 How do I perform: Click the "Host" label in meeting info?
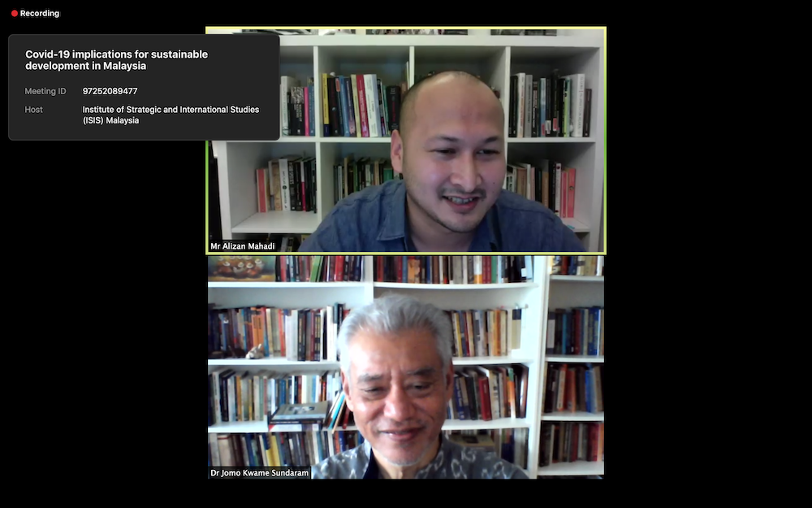pos(33,110)
